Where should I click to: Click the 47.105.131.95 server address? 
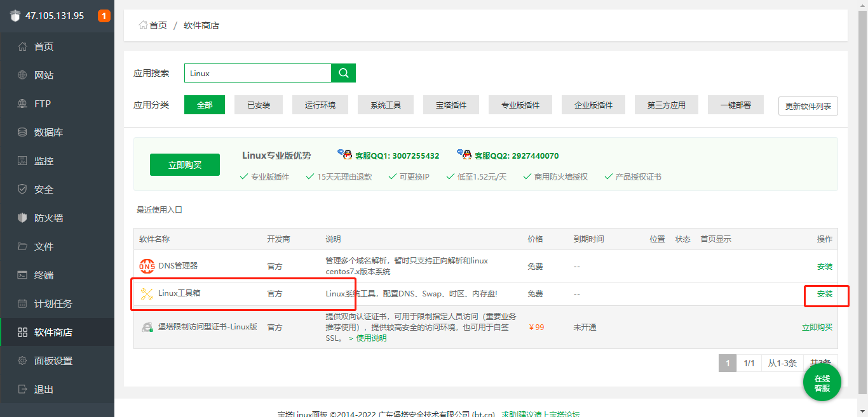55,16
